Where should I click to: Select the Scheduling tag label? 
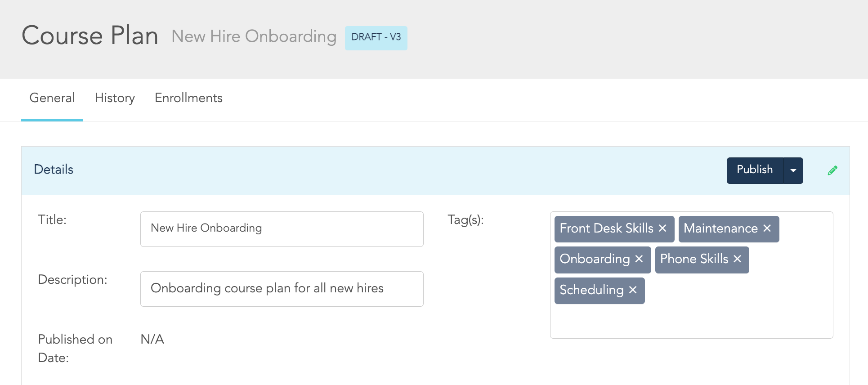(591, 290)
